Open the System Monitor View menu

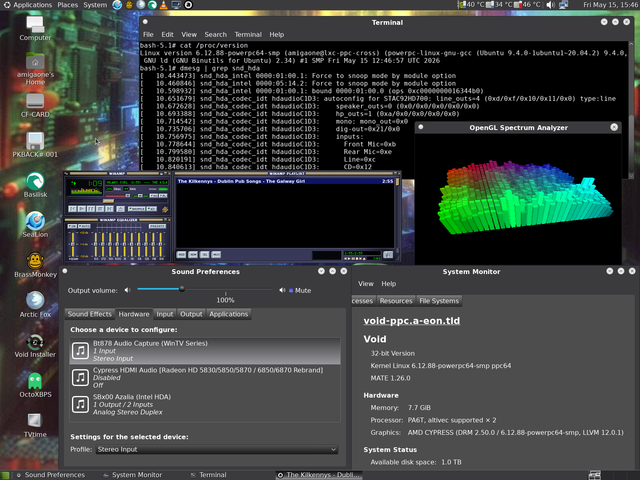[x=366, y=284]
